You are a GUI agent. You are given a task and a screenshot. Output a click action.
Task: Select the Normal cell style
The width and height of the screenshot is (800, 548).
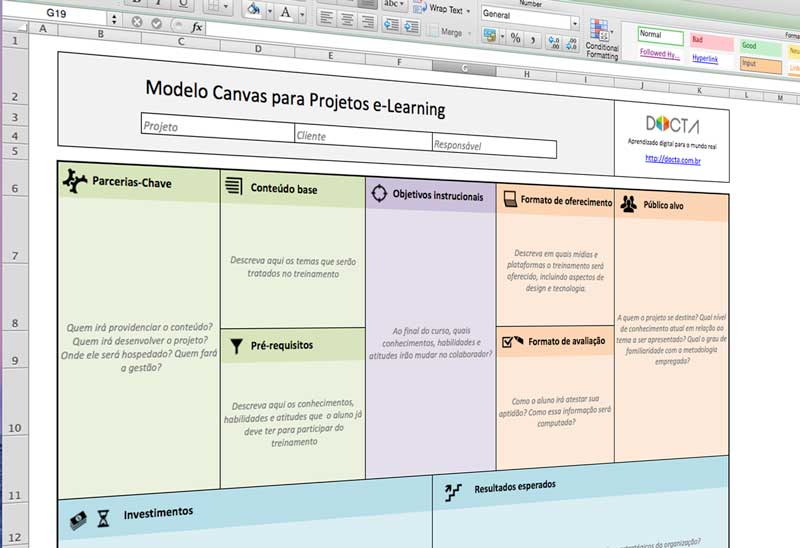coord(660,35)
